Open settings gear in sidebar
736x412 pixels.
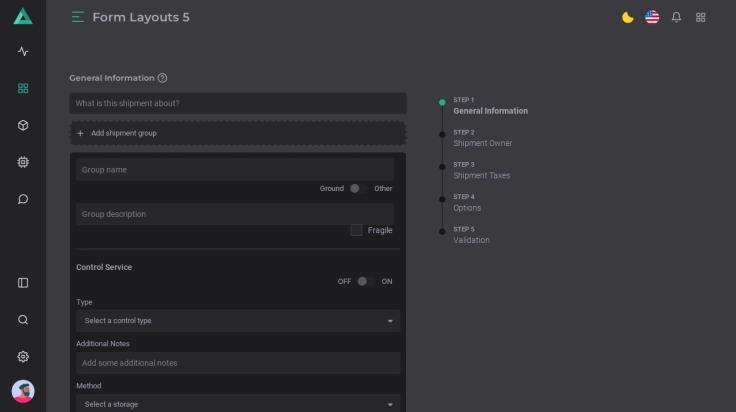point(23,357)
